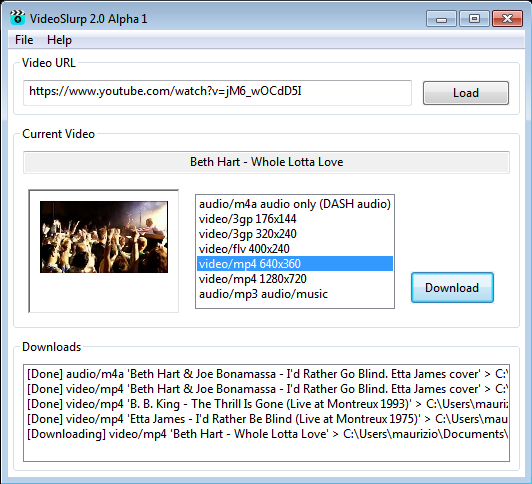Close the VideoSlurp window
Image resolution: width=532 pixels, height=484 pixels.
[507, 19]
